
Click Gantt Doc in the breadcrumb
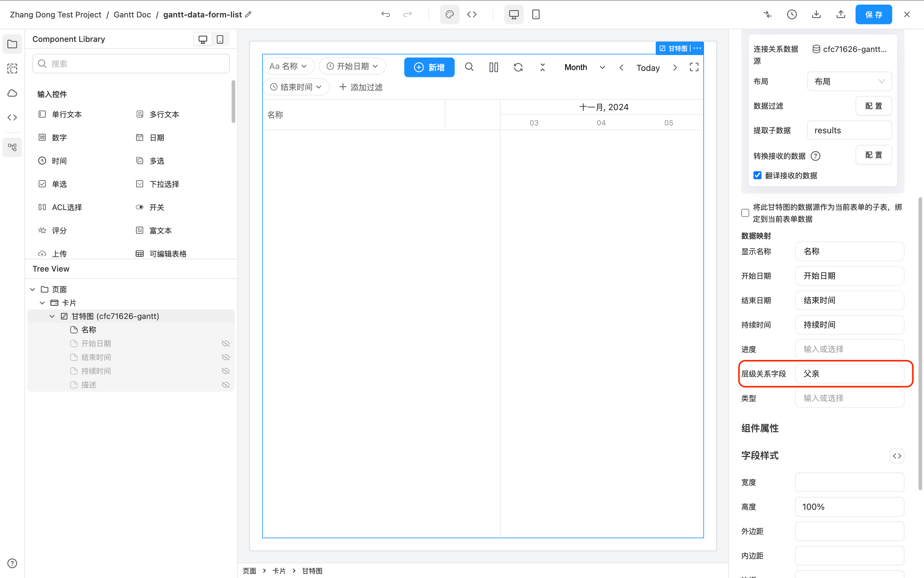pyautogui.click(x=132, y=15)
